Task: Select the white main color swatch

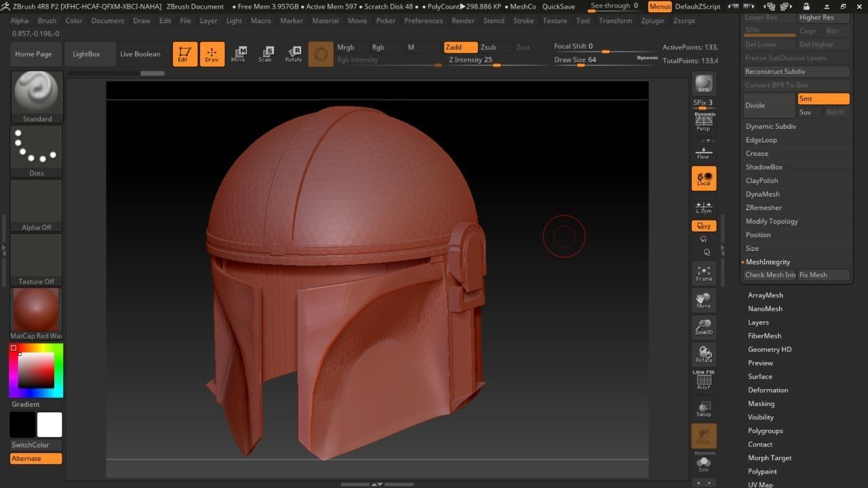Action: click(50, 425)
